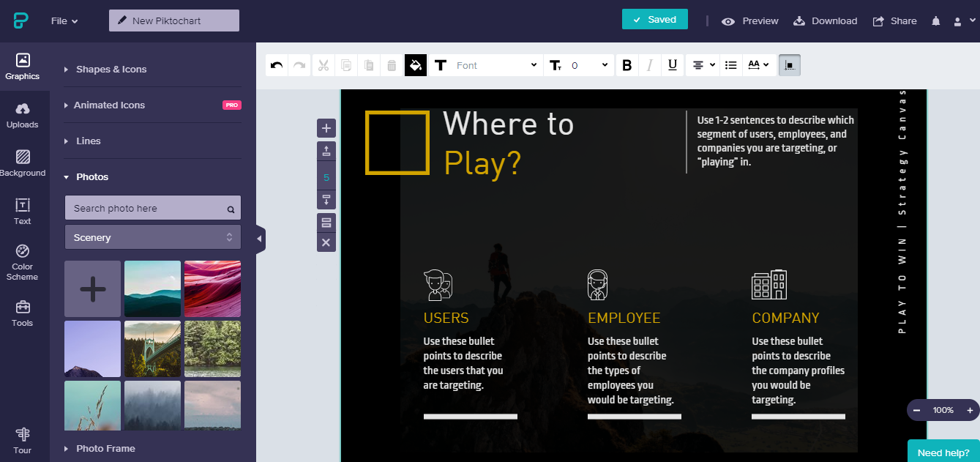Image resolution: width=980 pixels, height=462 pixels.
Task: Toggle italic text formatting
Action: (649, 65)
